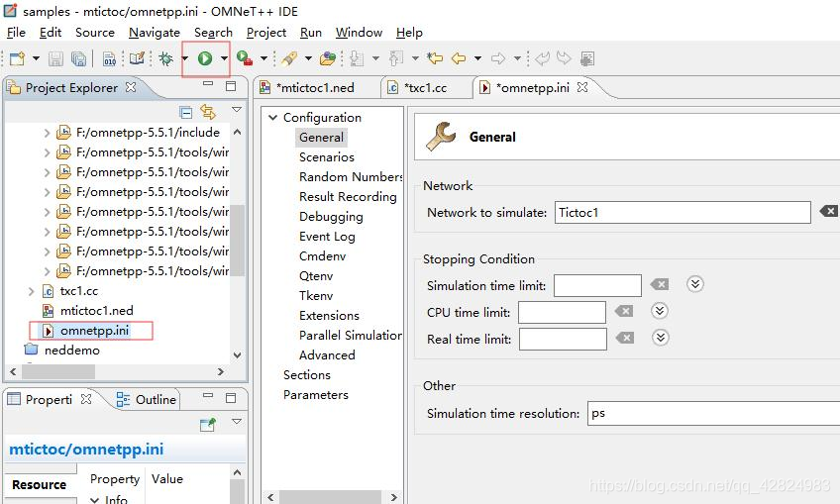Screen dimensions: 840x504
Task: Select omnetpp.ini in Project Explorer
Action: coord(94,331)
